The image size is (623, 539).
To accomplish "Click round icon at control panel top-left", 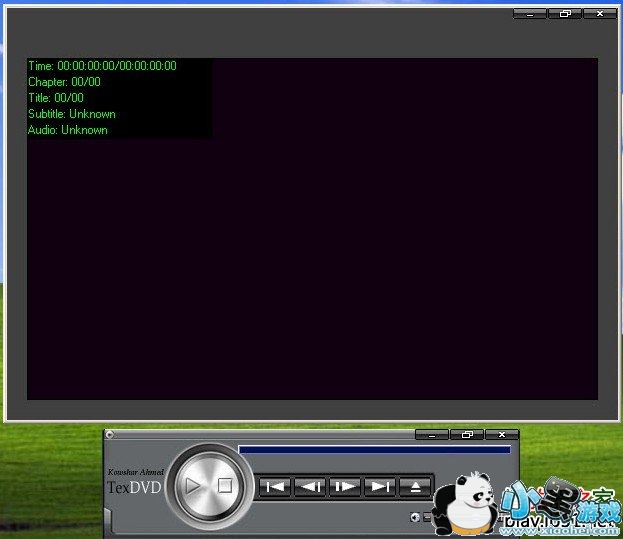I will pyautogui.click(x=110, y=435).
